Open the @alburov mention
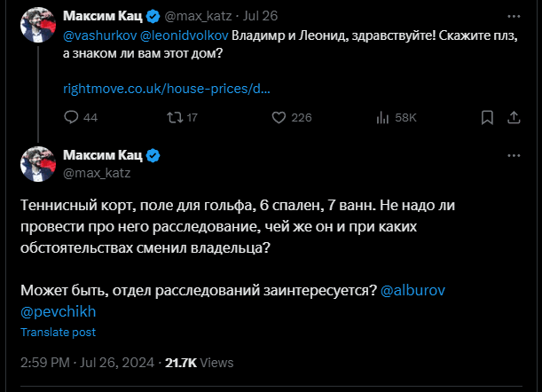This screenshot has height=392, width=542. tap(412, 291)
